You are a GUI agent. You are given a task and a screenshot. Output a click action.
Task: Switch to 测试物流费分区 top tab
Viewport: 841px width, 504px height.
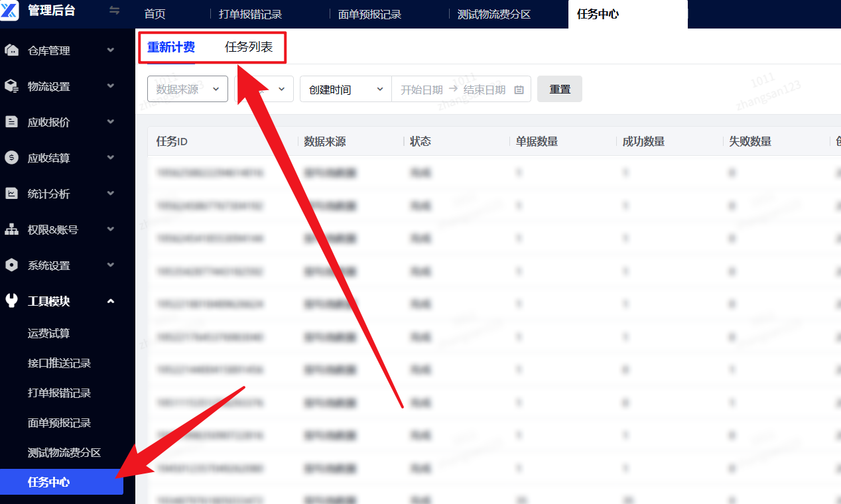(x=494, y=14)
